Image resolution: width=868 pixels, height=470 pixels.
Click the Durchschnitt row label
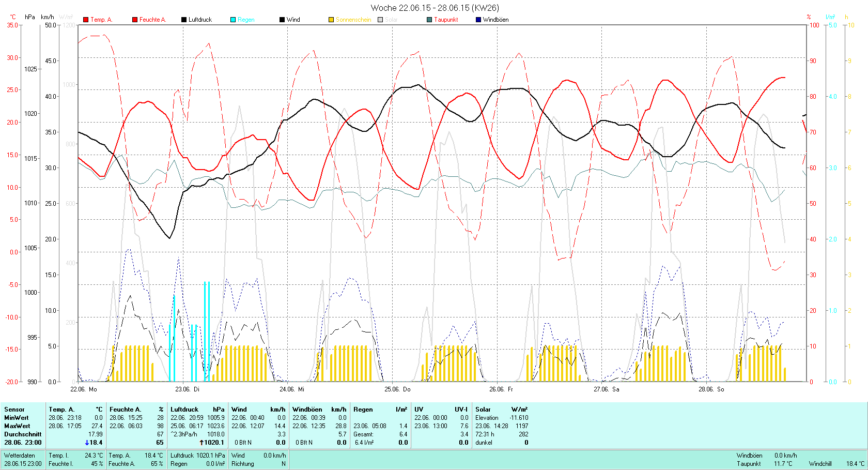click(23, 434)
